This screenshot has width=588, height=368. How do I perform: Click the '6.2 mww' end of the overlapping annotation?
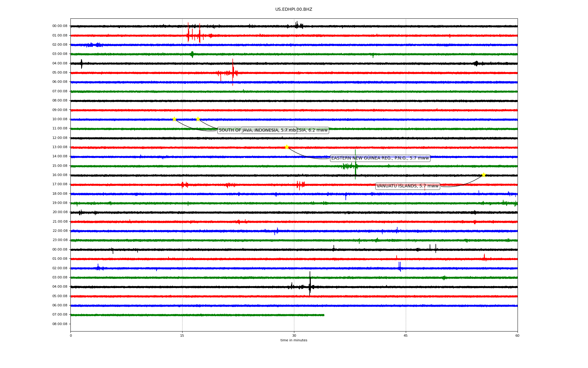pyautogui.click(x=318, y=130)
